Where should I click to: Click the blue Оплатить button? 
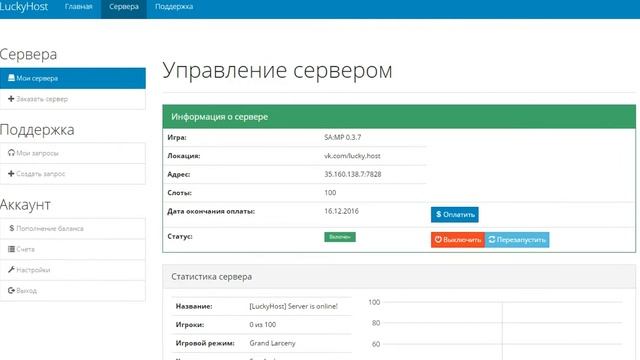click(455, 215)
